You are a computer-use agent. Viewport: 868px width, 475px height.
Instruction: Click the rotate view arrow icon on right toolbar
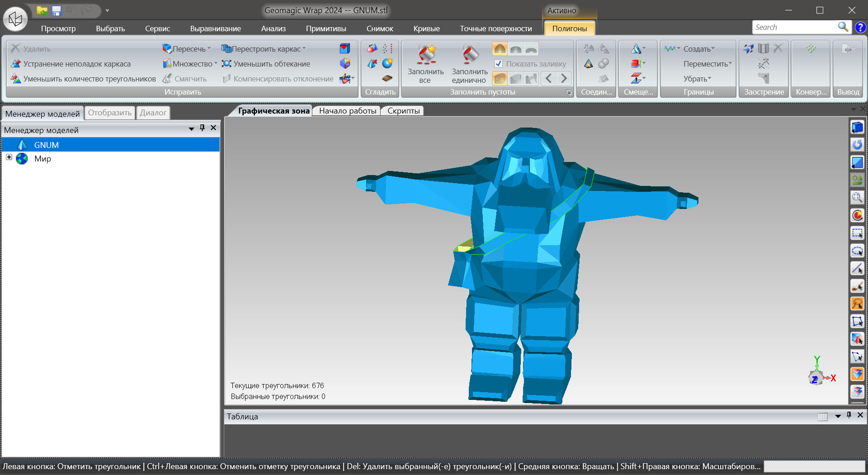point(857,145)
